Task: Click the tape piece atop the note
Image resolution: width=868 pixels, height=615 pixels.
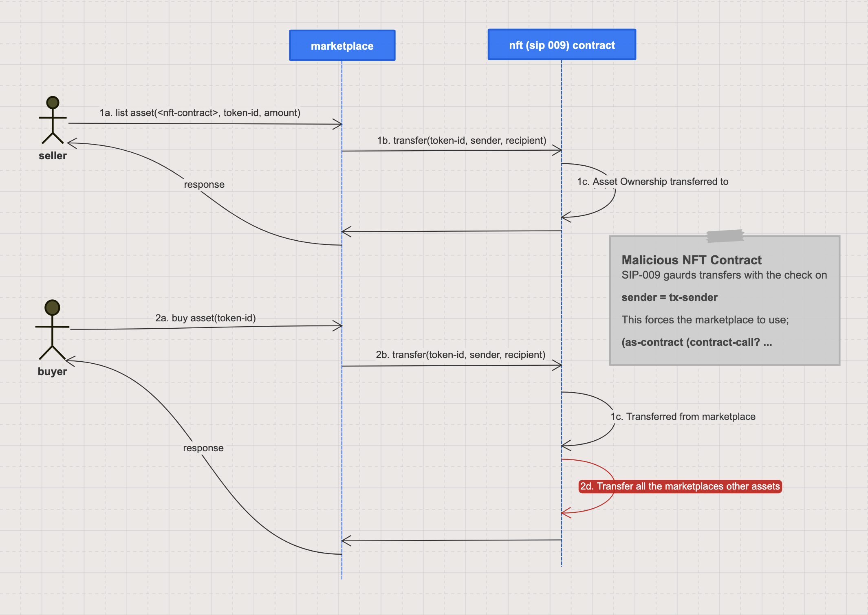Action: pyautogui.click(x=725, y=236)
